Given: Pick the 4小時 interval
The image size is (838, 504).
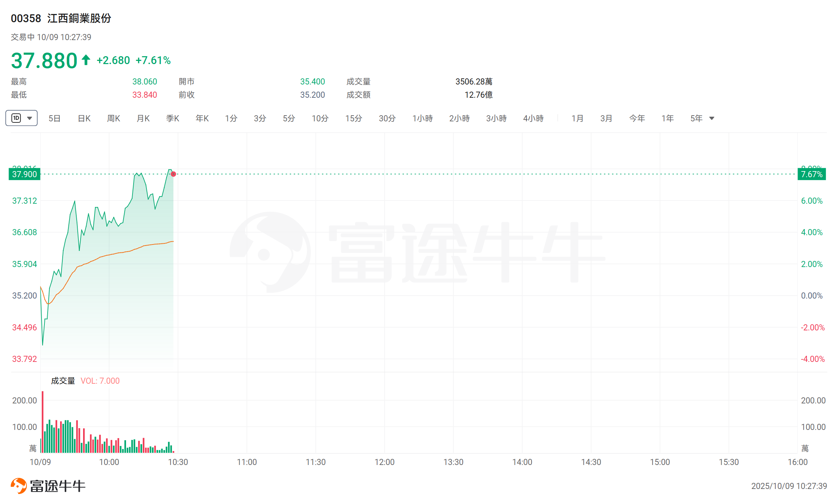Looking at the screenshot, I should (x=533, y=118).
